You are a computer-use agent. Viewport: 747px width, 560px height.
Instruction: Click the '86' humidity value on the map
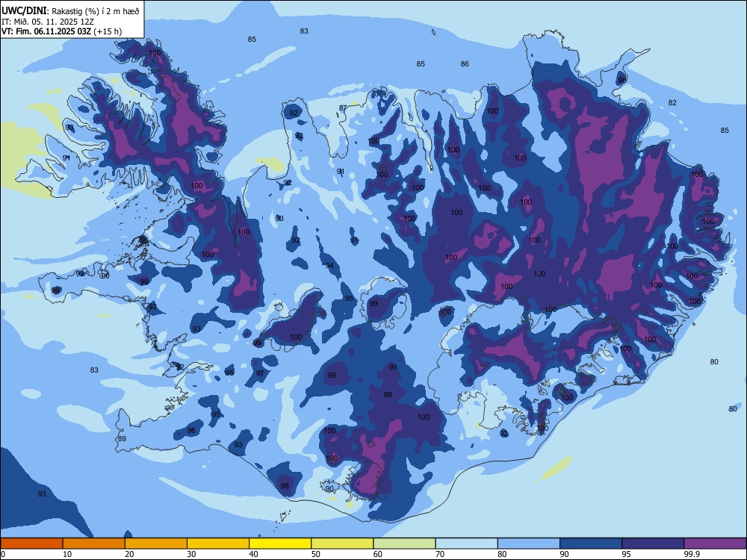point(465,63)
